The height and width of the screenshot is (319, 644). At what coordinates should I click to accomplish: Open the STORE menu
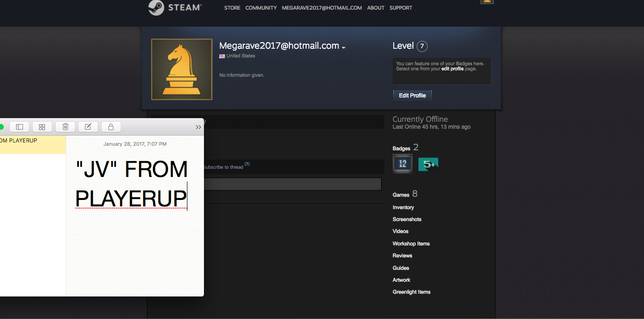pyautogui.click(x=232, y=8)
